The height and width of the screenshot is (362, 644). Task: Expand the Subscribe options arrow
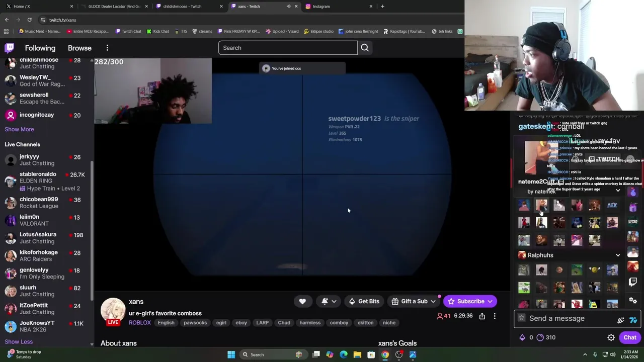(x=489, y=302)
